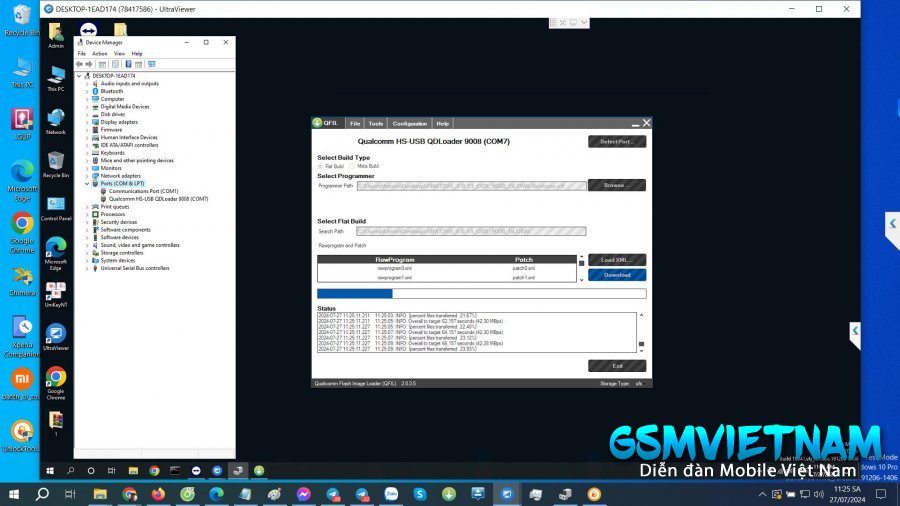900x506 pixels.
Task: Open Device Manager View menu
Action: [x=119, y=53]
